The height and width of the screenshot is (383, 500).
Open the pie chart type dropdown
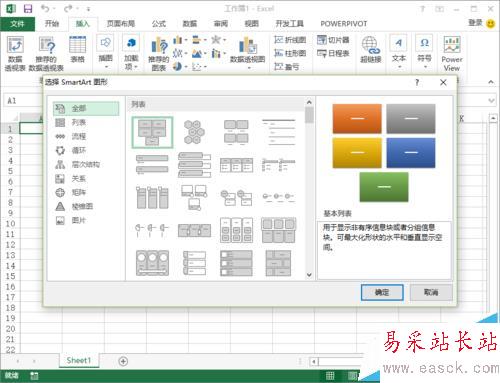coord(180,67)
